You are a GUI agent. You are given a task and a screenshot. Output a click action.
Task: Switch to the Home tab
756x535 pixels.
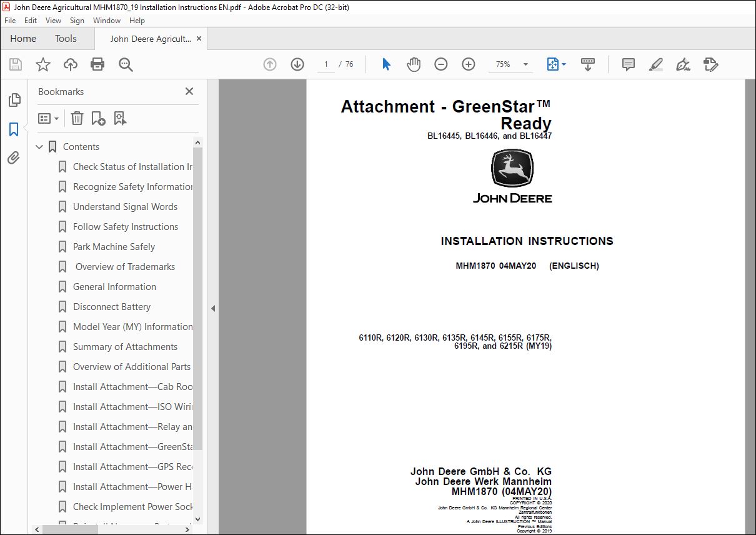pyautogui.click(x=23, y=39)
